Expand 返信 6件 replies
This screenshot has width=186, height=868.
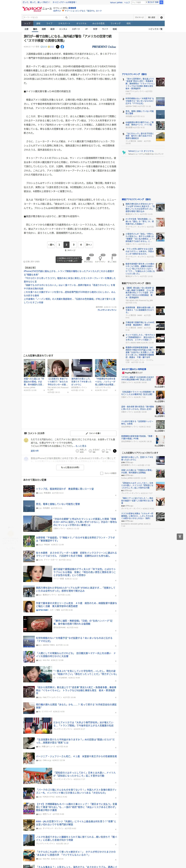[x=35, y=451]
